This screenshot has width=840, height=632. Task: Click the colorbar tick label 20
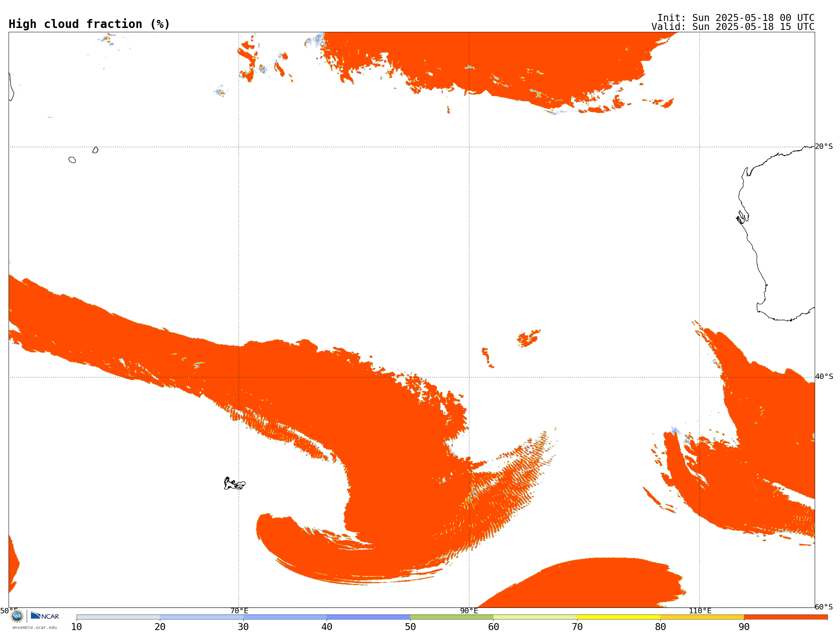click(160, 627)
